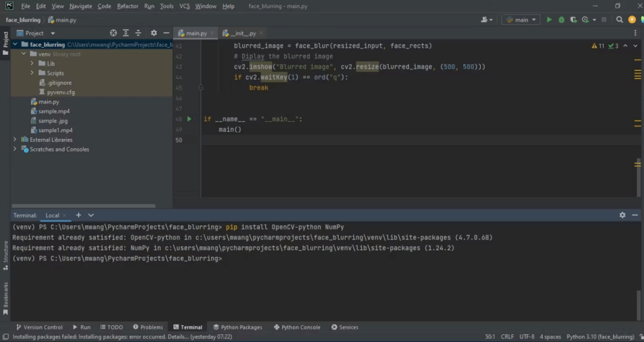Open the profiler run icon

(586, 20)
